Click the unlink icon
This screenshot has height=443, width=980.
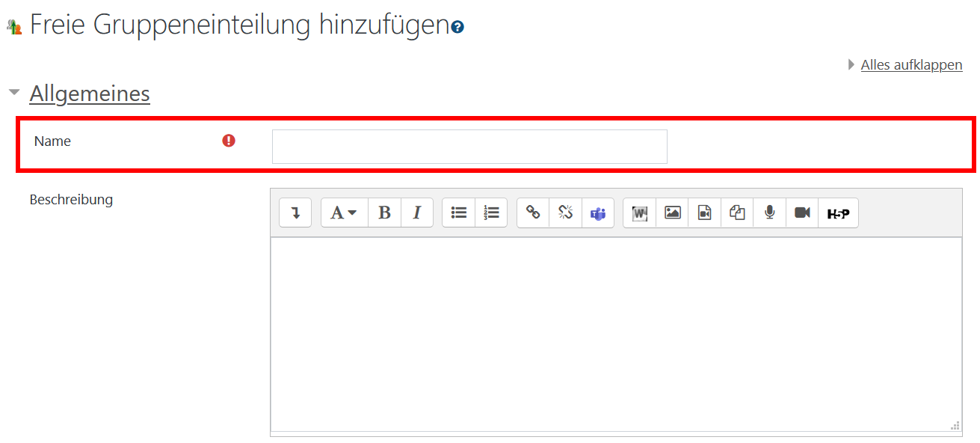tap(565, 213)
